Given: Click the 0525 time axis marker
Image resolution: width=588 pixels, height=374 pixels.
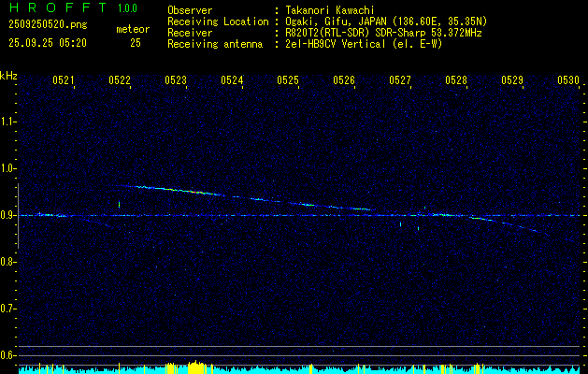Looking at the screenshot, I should (288, 80).
